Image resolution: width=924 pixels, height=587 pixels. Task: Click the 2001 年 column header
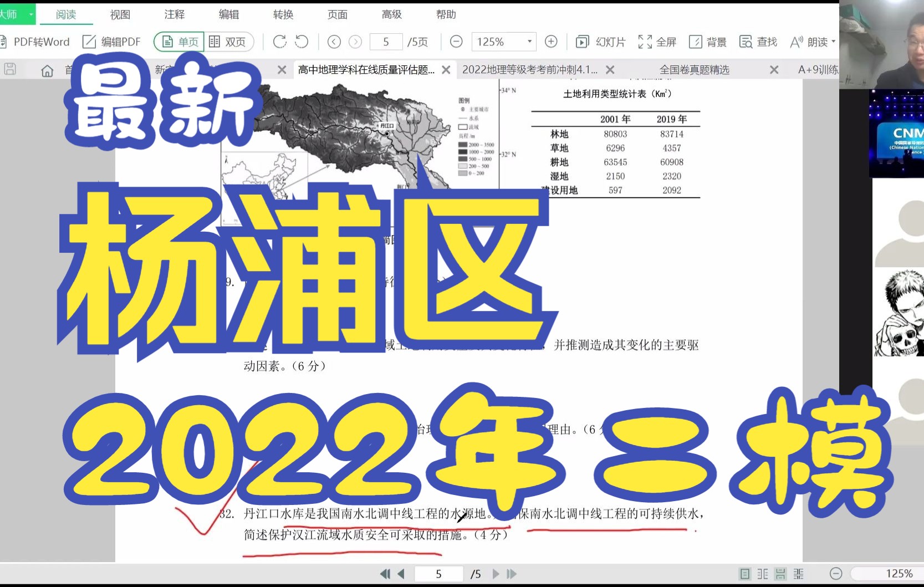click(x=615, y=119)
